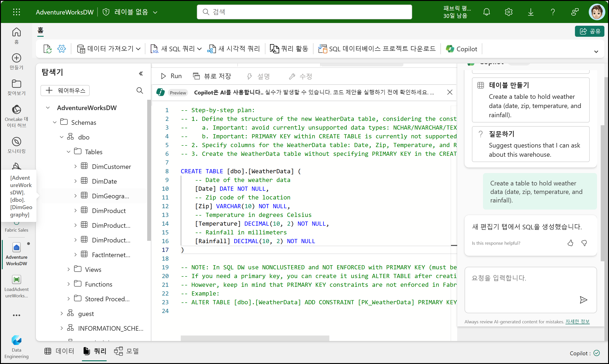The image size is (609, 364).
Task: Give thumbs up to Copilot response
Action: [x=570, y=243]
